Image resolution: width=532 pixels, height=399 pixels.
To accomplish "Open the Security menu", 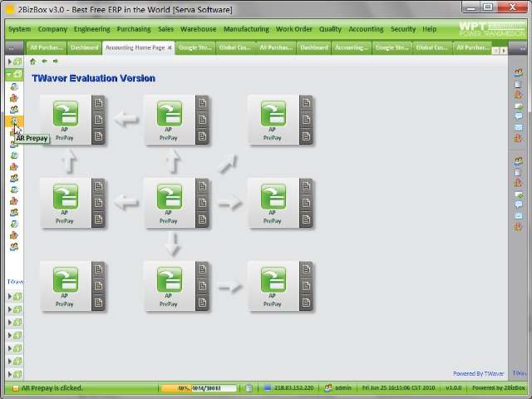I will tap(403, 29).
